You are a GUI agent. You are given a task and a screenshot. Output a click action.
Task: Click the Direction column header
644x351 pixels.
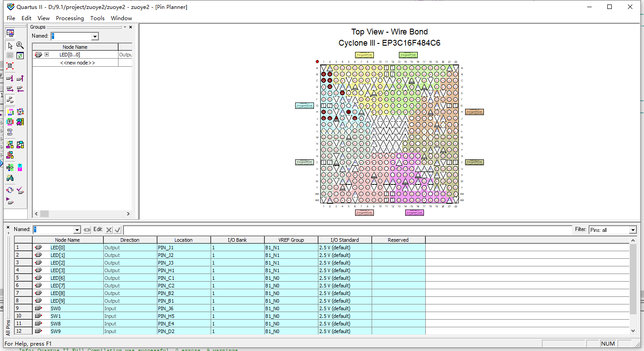coord(130,240)
